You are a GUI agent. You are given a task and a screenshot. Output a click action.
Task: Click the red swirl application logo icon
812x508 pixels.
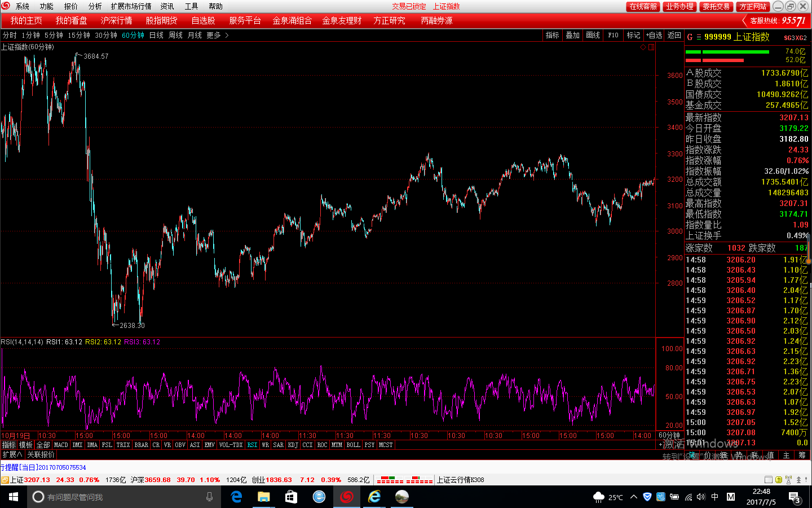coord(6,6)
